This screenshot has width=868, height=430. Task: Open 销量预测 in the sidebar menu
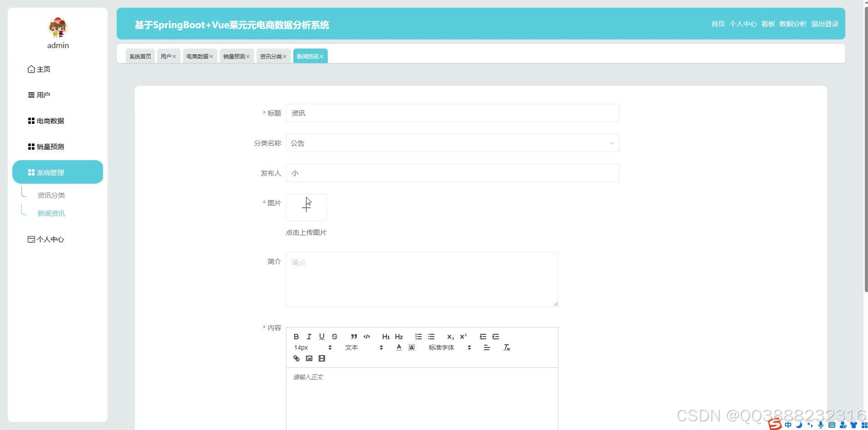tap(58, 147)
